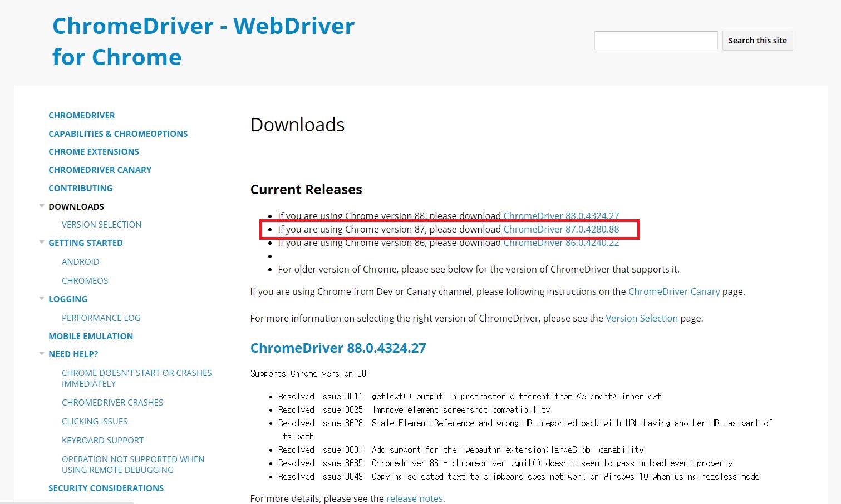841x504 pixels.
Task: Collapse the Downloads section arrow
Action: [x=42, y=206]
